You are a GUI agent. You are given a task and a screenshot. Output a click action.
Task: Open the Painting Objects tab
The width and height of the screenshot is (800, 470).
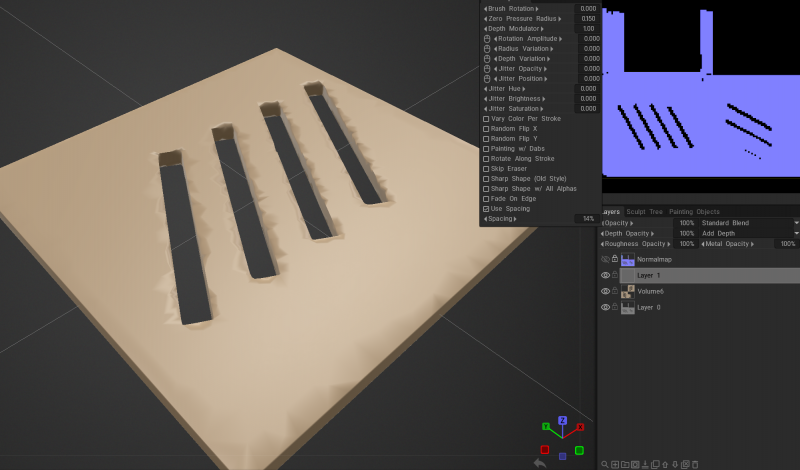(x=694, y=212)
